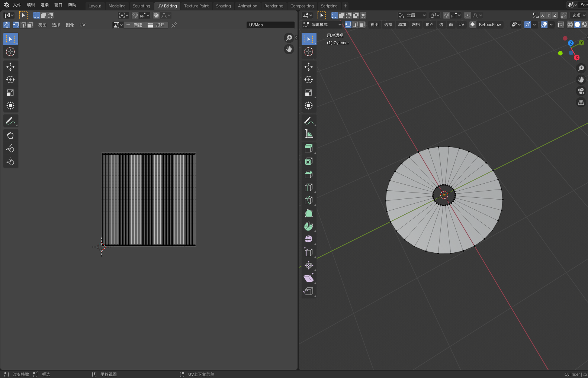Image resolution: width=588 pixels, height=378 pixels.
Task: Toggle X axis mirror in viewport header
Action: (x=543, y=15)
